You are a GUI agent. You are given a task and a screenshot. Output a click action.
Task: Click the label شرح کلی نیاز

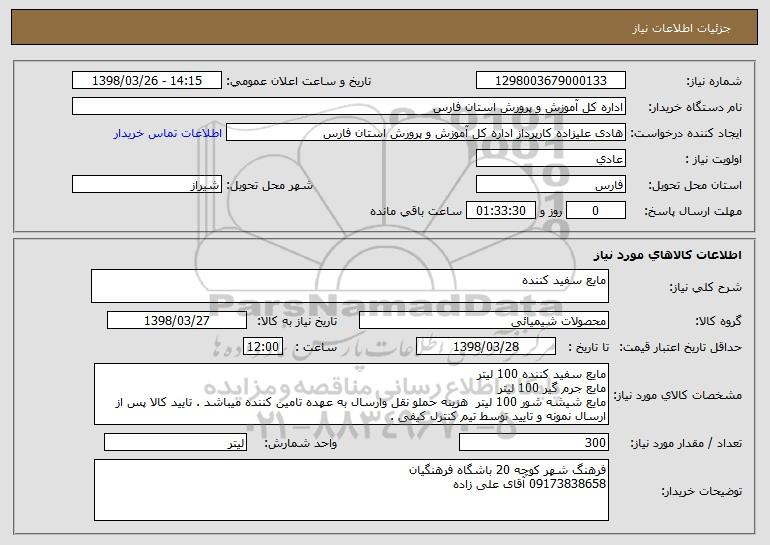(706, 287)
